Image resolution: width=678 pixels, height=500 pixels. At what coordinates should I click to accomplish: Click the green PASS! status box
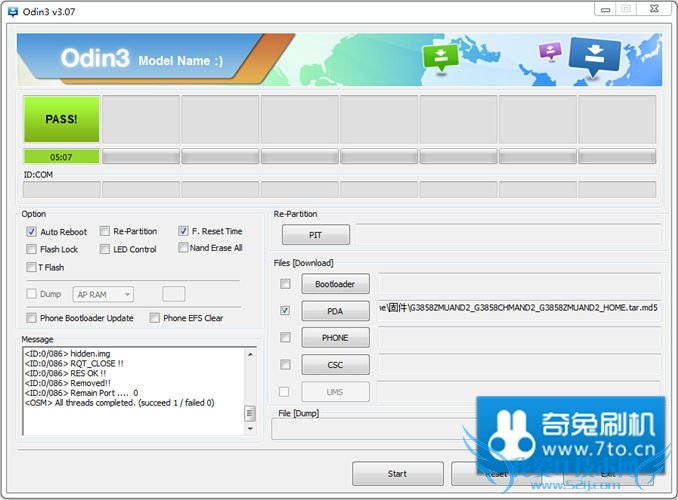point(61,119)
